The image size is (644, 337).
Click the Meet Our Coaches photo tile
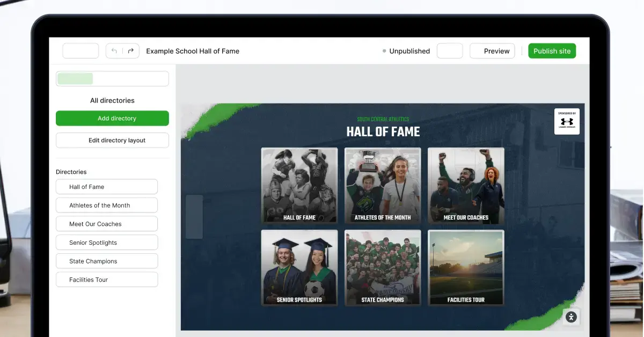[x=466, y=185]
